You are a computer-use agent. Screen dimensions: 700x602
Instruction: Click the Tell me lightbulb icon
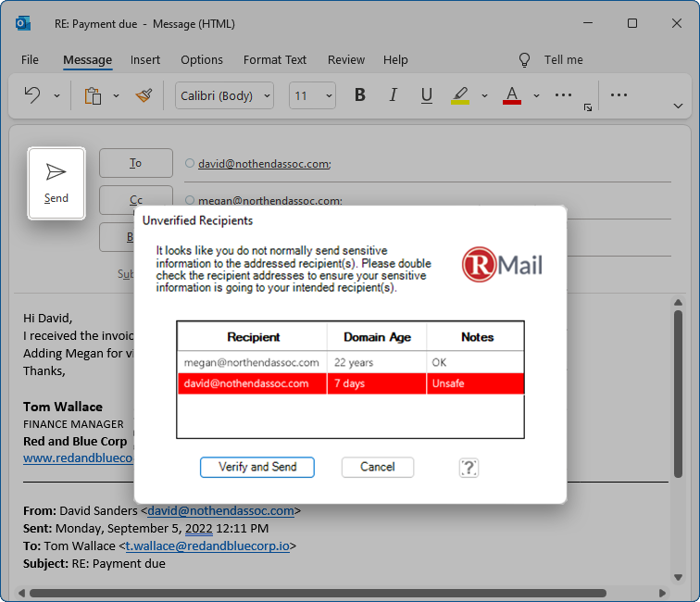click(525, 60)
